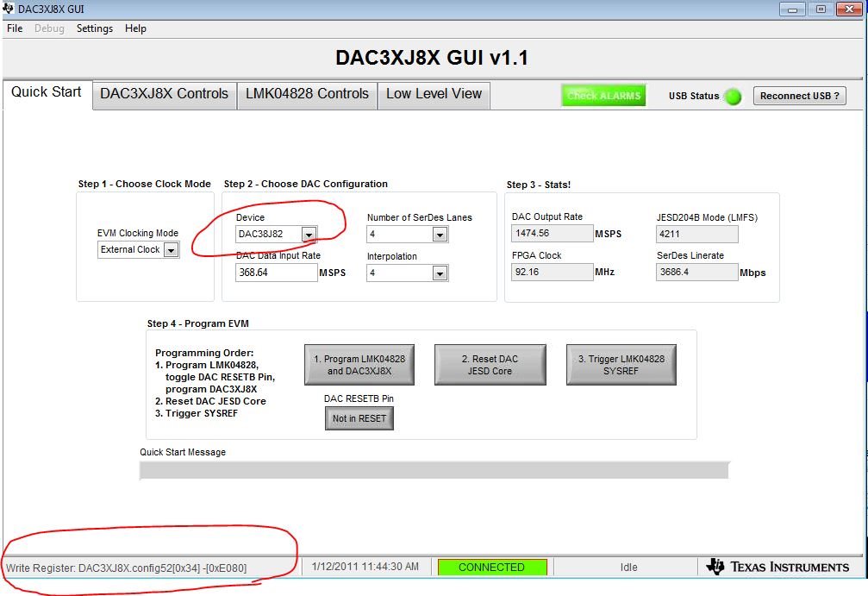Click the Idle status text
The height and width of the screenshot is (596, 868).
(629, 568)
